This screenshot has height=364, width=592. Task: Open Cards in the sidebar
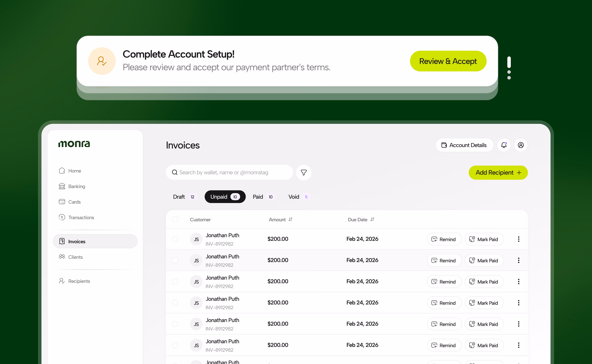[70, 202]
